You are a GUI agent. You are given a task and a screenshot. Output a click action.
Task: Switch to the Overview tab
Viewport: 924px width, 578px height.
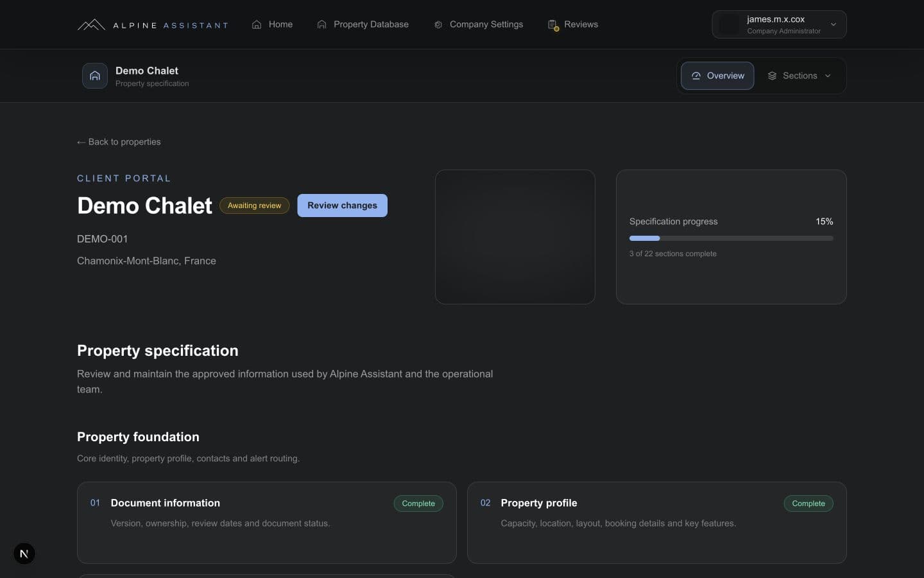coord(717,76)
